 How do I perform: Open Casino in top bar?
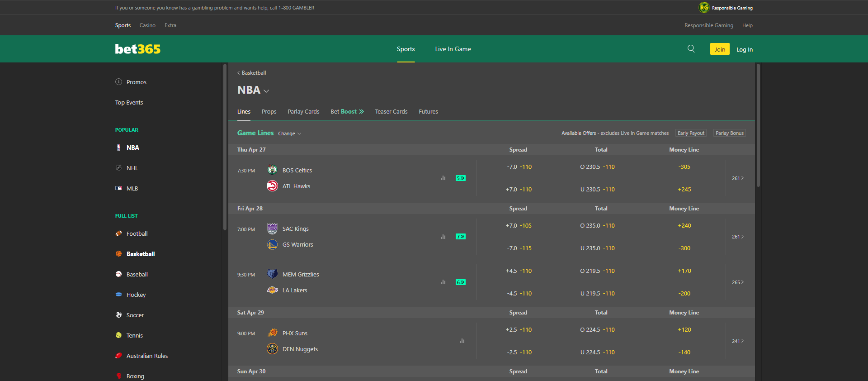click(x=147, y=25)
